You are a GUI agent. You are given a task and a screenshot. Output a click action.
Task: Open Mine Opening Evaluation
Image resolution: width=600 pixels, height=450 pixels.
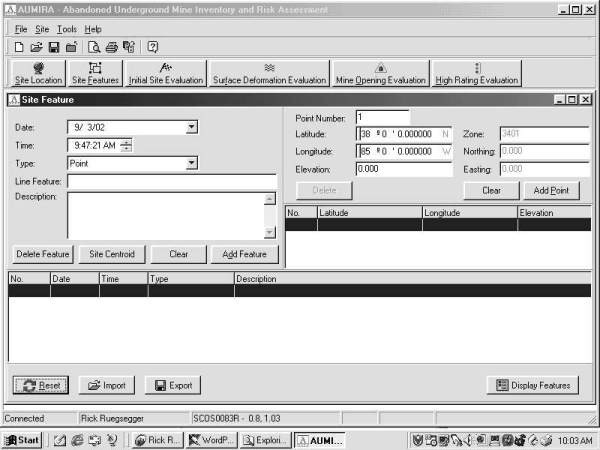pyautogui.click(x=381, y=73)
